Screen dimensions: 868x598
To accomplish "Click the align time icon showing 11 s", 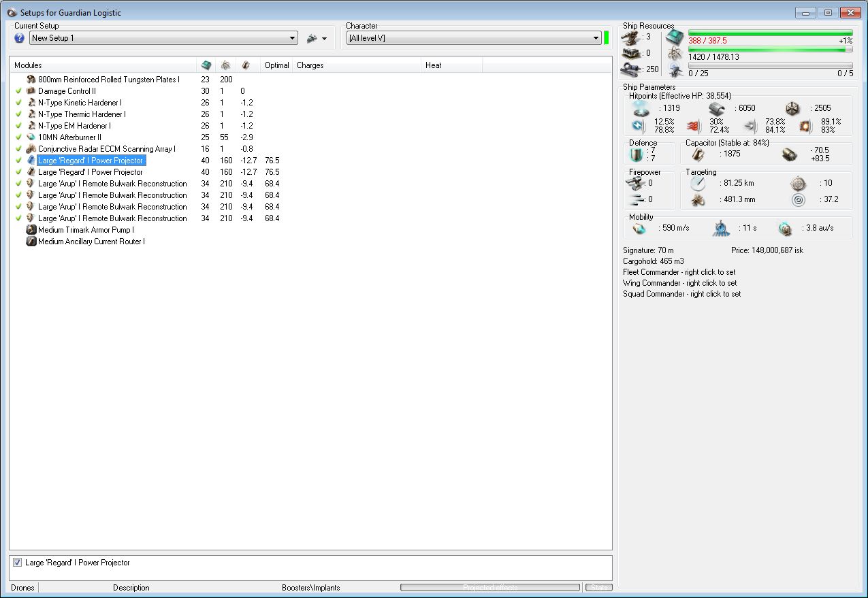I will 722,229.
